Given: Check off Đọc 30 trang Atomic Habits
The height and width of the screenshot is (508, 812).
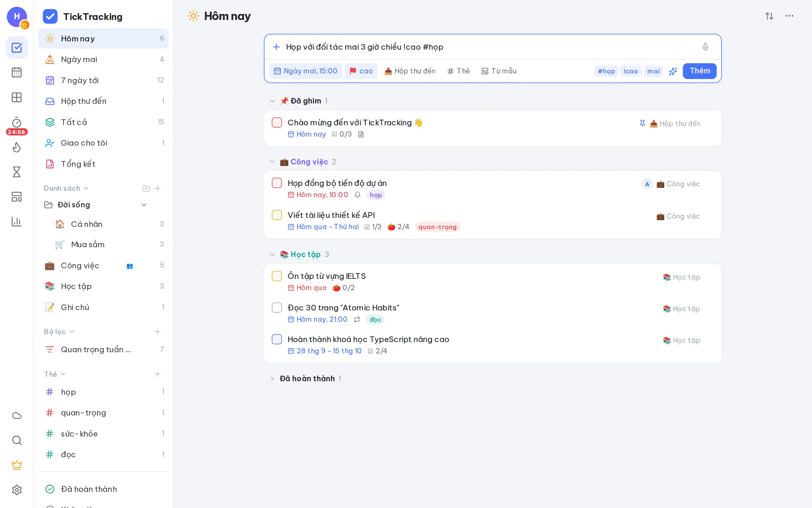Looking at the screenshot, I should (x=277, y=308).
